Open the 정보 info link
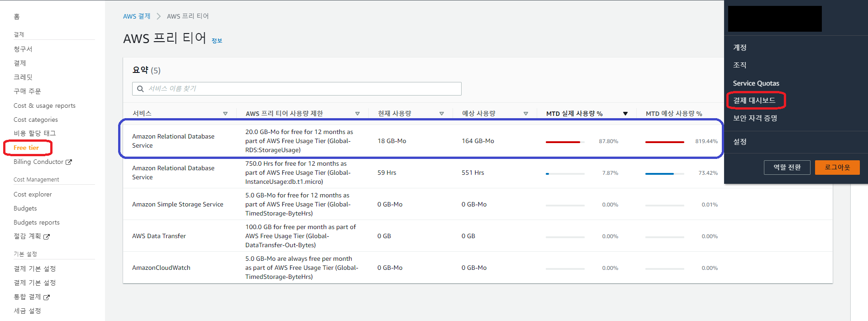Viewport: 868px width, 321px height. coord(217,41)
